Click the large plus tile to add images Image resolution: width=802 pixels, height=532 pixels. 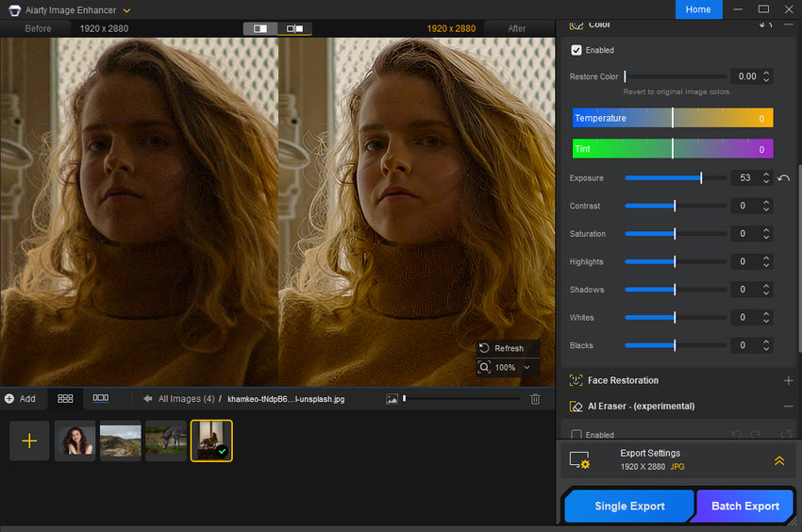pyautogui.click(x=29, y=441)
